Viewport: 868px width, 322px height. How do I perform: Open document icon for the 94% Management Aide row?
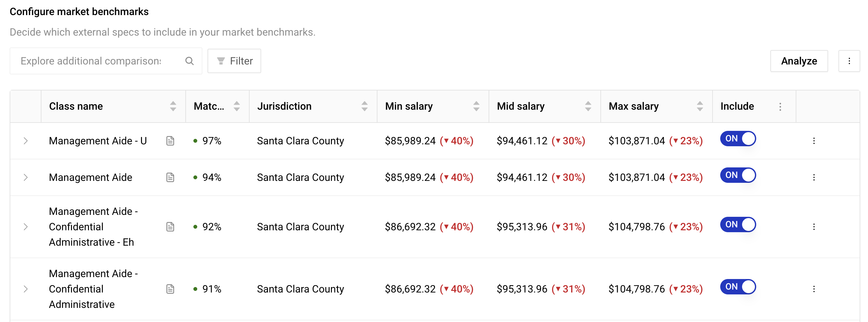pos(170,177)
